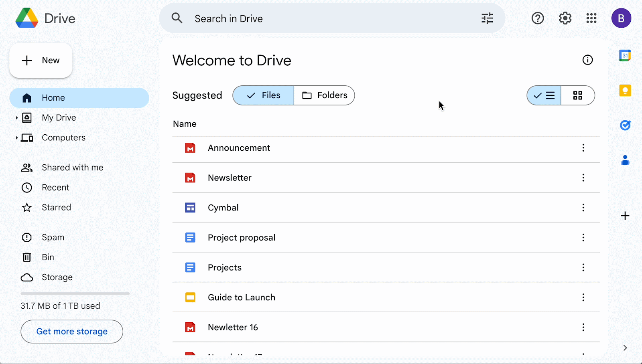Open Contacts in the side panel
Viewport: 642px width, 364px height.
click(x=625, y=160)
